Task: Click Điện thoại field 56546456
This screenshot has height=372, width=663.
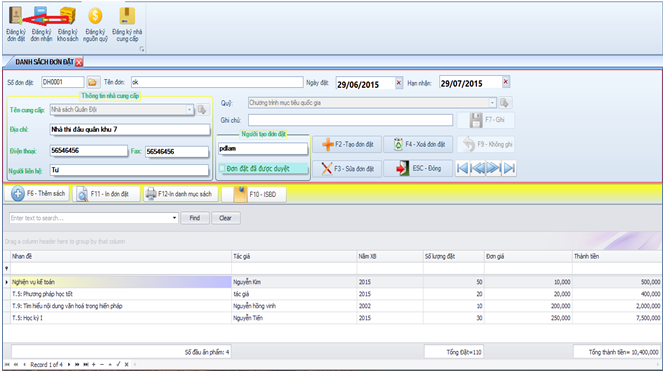Action: tap(88, 151)
